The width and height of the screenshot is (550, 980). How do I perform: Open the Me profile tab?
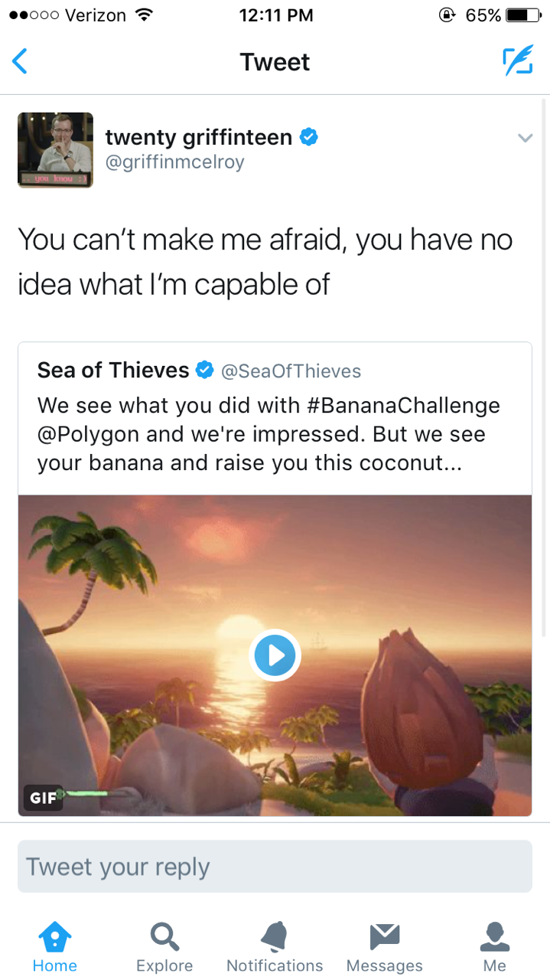(495, 946)
